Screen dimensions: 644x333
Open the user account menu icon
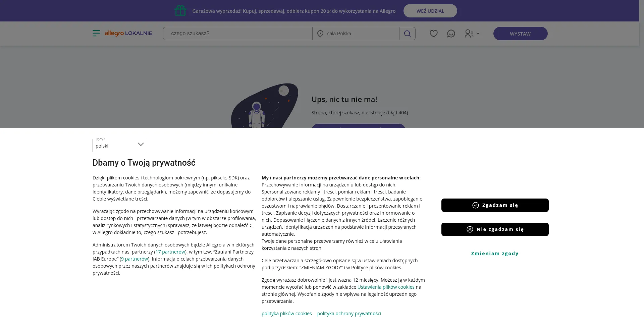pyautogui.click(x=469, y=34)
